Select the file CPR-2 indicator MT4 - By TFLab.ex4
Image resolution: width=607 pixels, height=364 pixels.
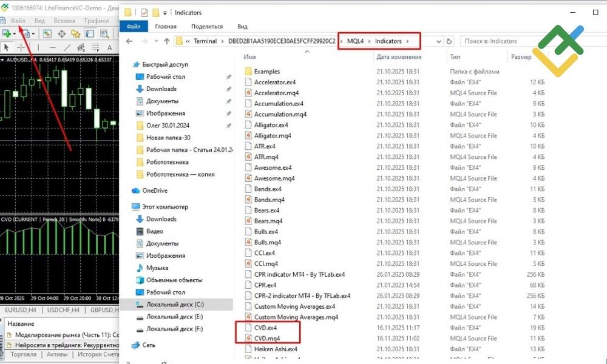[x=302, y=295]
